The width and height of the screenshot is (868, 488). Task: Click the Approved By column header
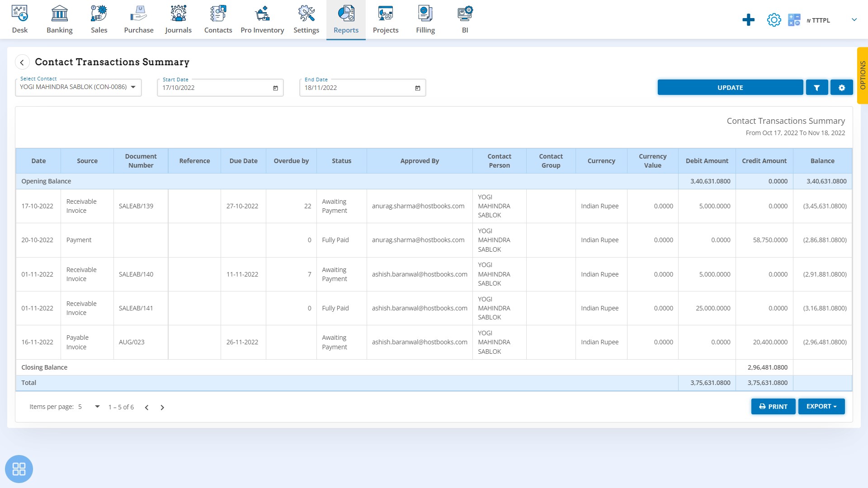(420, 161)
